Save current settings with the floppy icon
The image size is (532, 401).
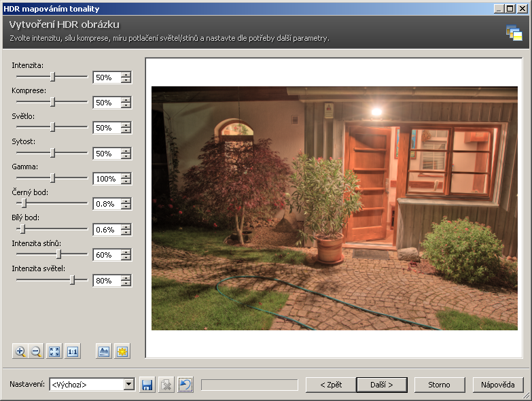[147, 385]
